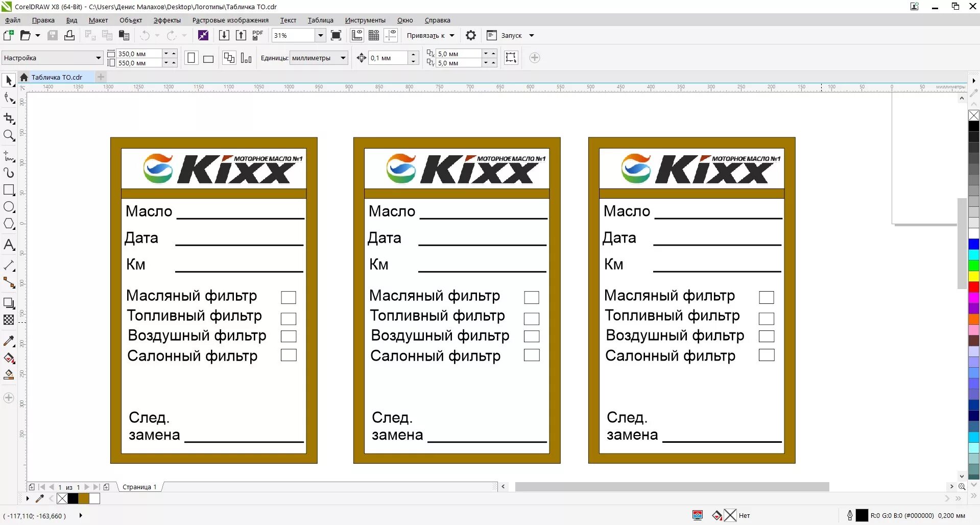Click the search content purple icon
The image size is (980, 525).
pos(203,35)
